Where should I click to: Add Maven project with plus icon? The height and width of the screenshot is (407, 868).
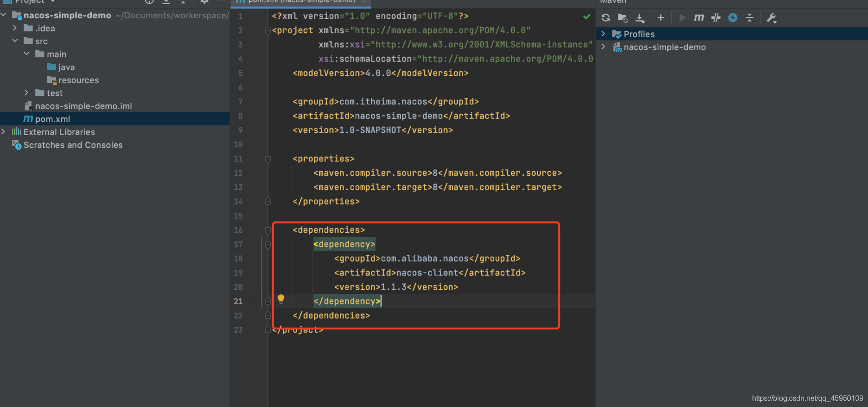click(x=660, y=18)
